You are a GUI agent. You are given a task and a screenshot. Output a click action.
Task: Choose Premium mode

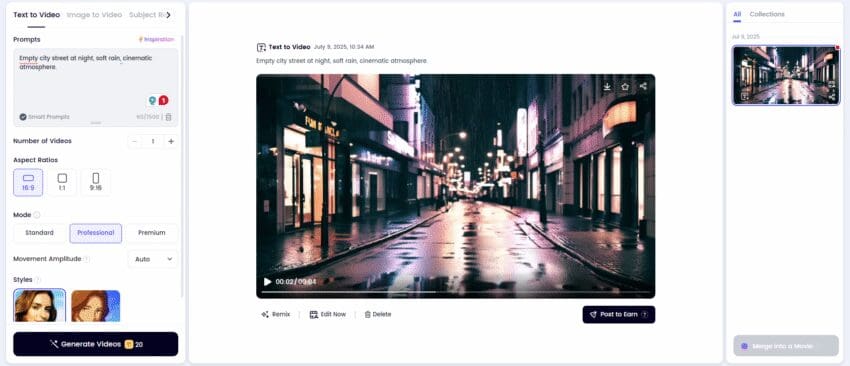(x=151, y=233)
